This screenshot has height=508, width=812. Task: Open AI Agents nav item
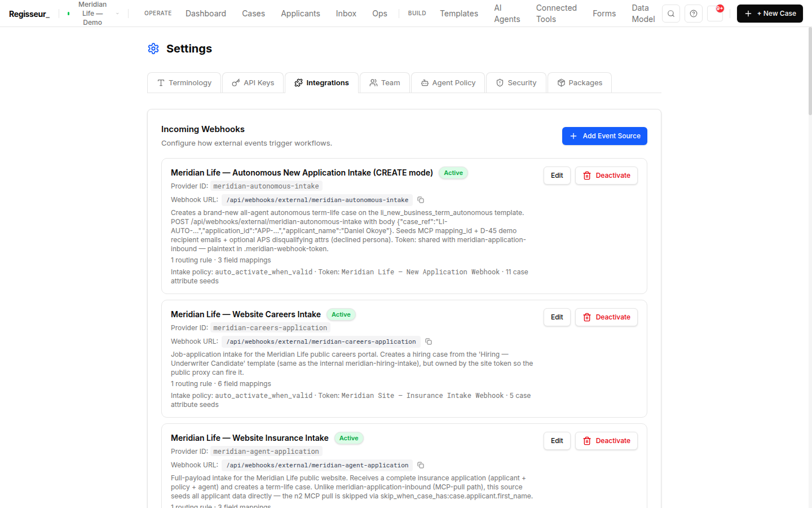[x=507, y=14]
